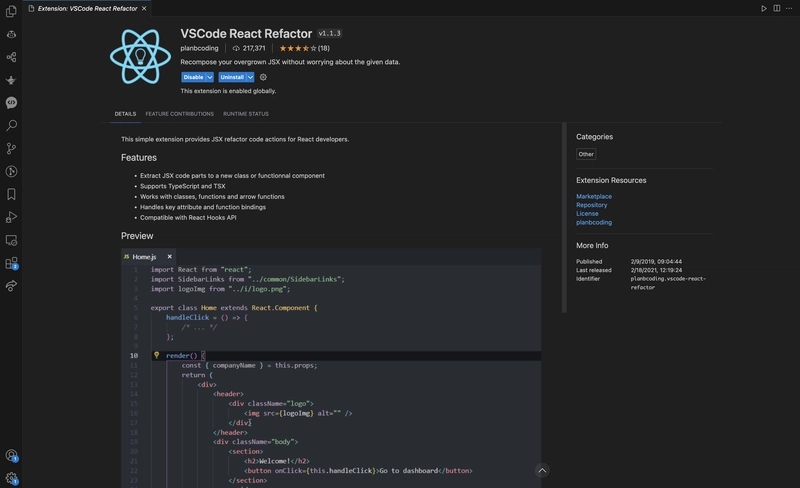Viewport: 800px width, 488px height.
Task: Open the Extensions view with badge
Action: (x=11, y=263)
